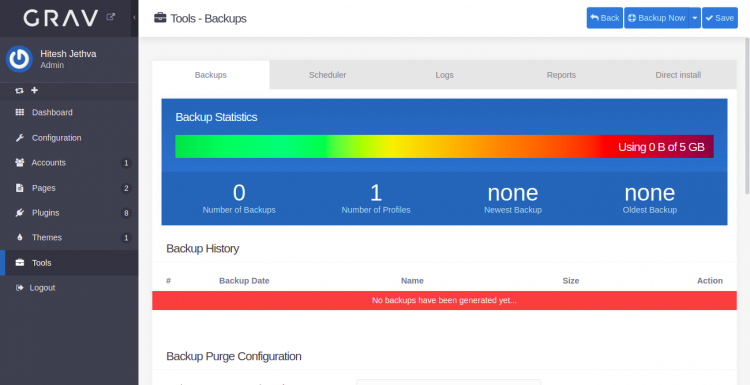The height and width of the screenshot is (385, 750).
Task: Click the Logout icon in sidebar
Action: 20,288
